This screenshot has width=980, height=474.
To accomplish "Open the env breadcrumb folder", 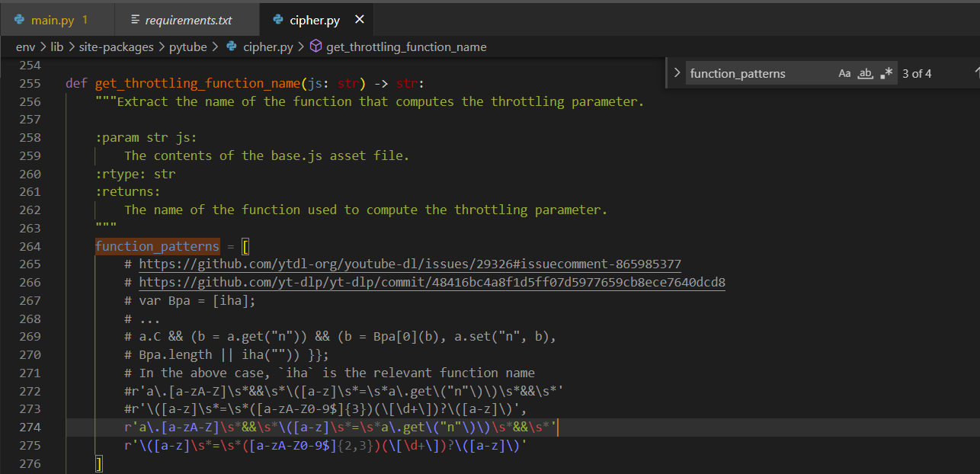I will [25, 46].
